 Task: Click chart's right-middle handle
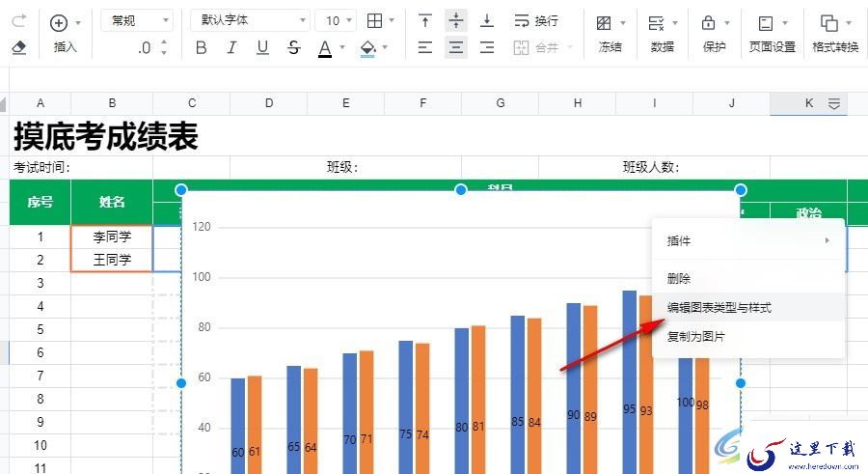click(741, 383)
